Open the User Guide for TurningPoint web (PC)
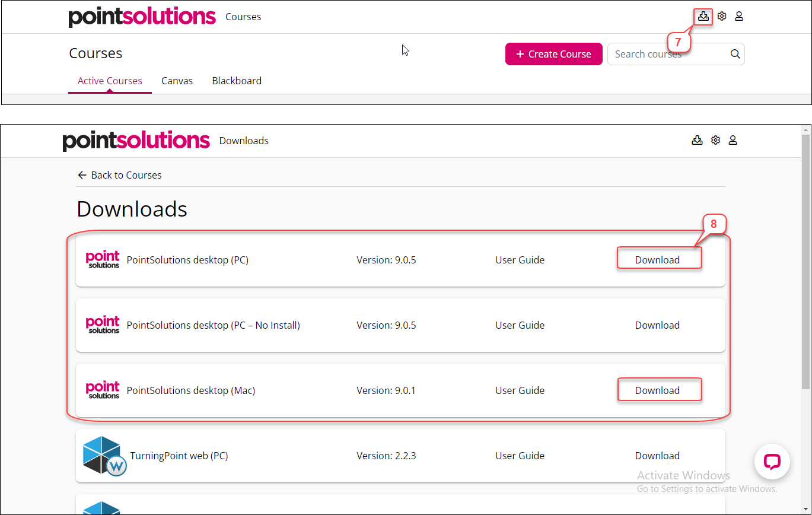The image size is (812, 515). pos(520,456)
